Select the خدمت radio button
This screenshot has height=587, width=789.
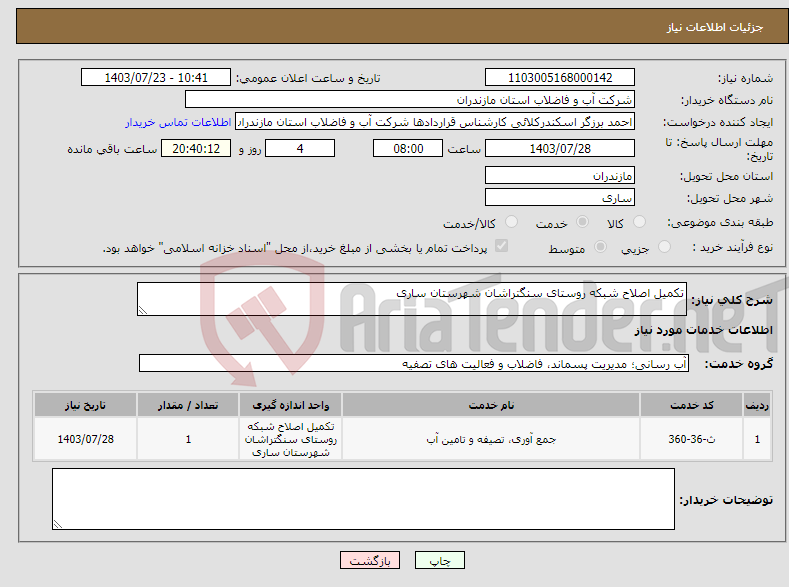coord(582,222)
